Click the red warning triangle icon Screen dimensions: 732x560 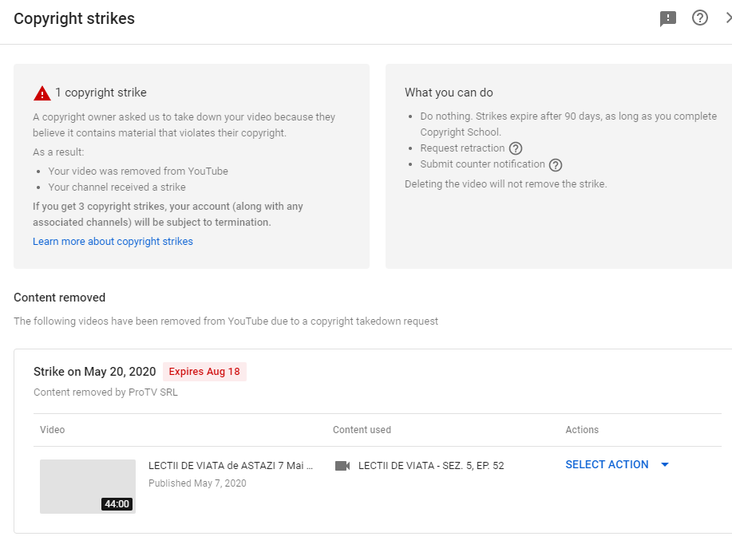click(42, 93)
